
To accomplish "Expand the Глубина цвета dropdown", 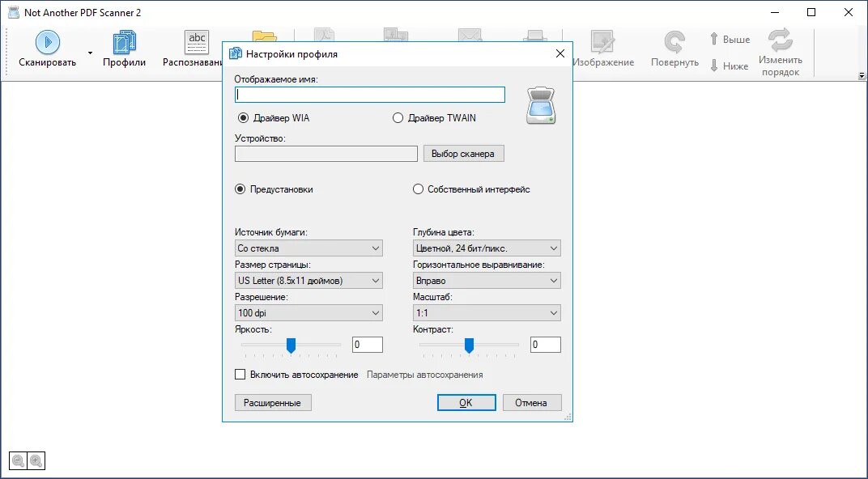I will [x=487, y=248].
